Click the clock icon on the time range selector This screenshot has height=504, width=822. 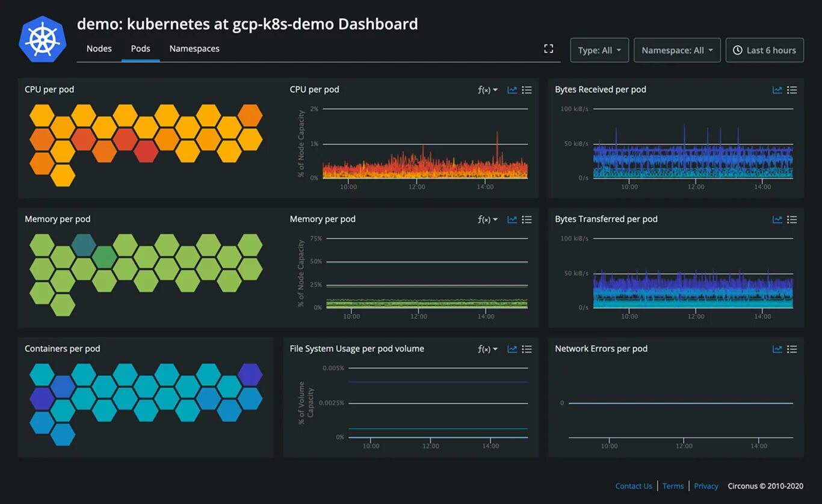737,50
